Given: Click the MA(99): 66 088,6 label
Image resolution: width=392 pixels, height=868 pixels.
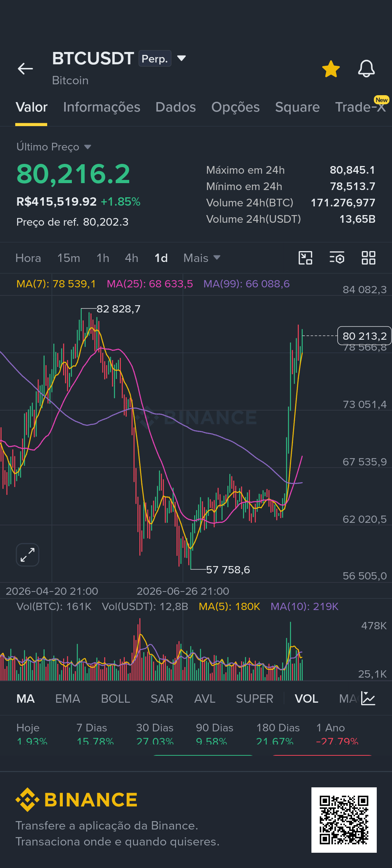Looking at the screenshot, I should click(x=246, y=284).
